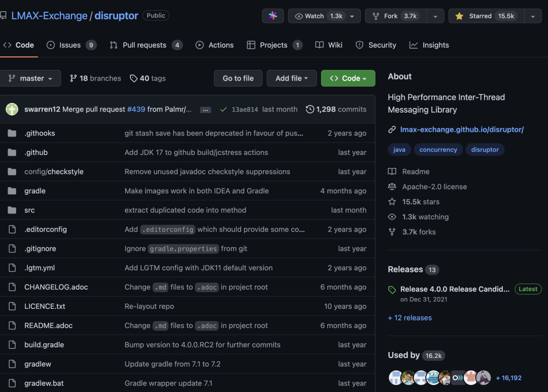Click the Watch eye icon

click(298, 16)
